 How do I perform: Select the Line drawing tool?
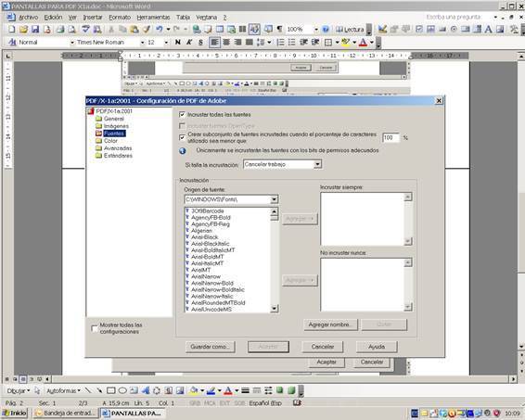[x=88, y=390]
